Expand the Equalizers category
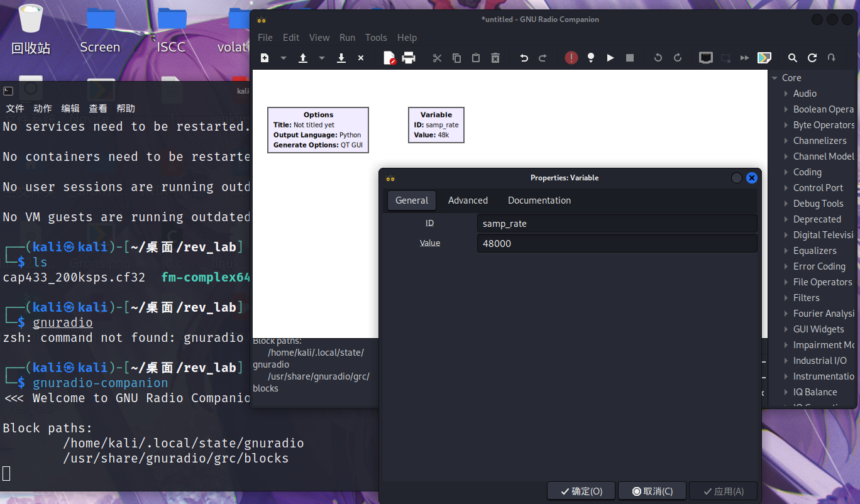This screenshot has height=504, width=860. click(x=786, y=251)
